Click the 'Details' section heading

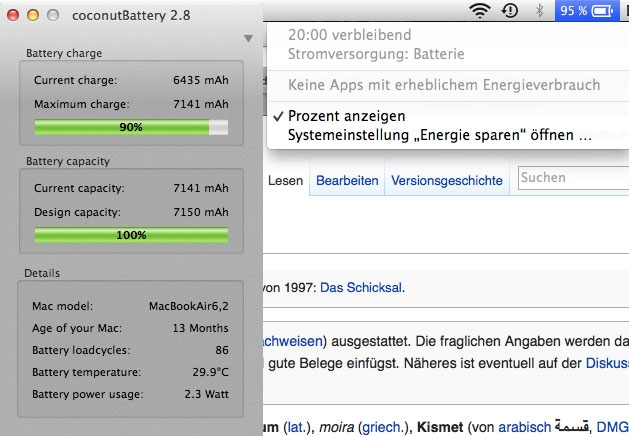(x=42, y=273)
